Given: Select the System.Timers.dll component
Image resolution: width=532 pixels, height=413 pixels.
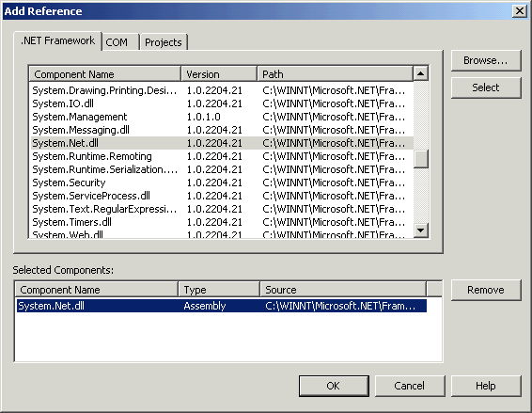Looking at the screenshot, I should pyautogui.click(x=222, y=222).
